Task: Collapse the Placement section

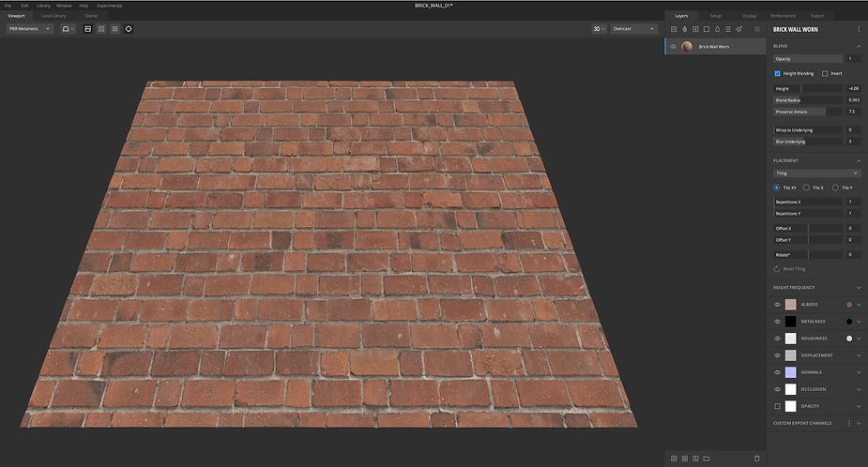Action: [859, 160]
